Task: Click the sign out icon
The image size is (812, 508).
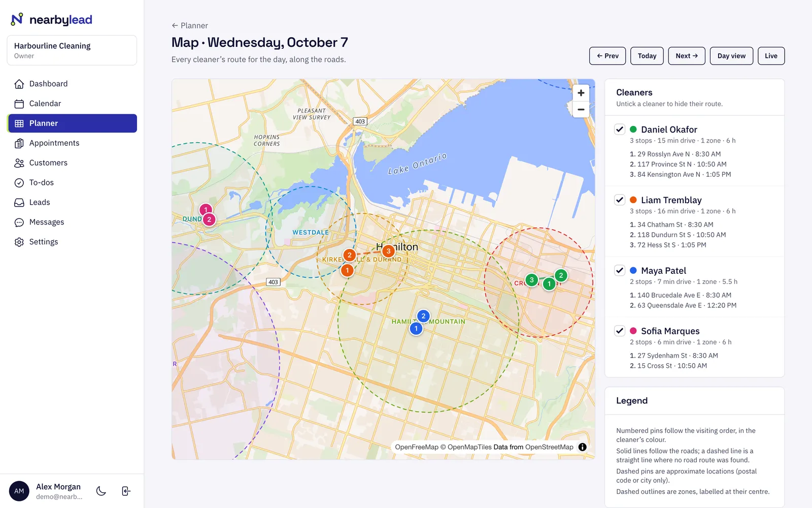Action: (x=126, y=491)
